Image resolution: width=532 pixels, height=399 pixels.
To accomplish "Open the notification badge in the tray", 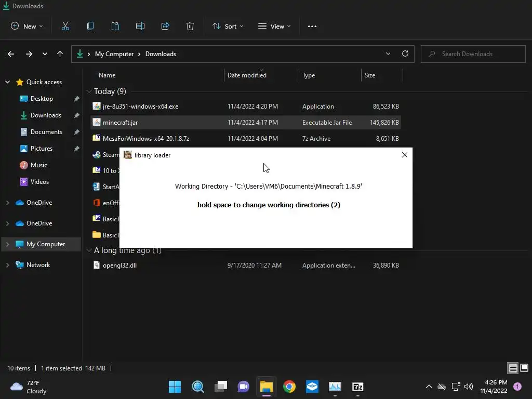I will point(517,387).
